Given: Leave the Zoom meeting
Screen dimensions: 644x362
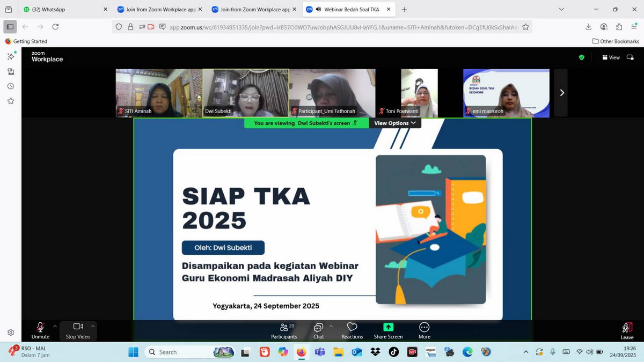Looking at the screenshot, I should point(627,330).
